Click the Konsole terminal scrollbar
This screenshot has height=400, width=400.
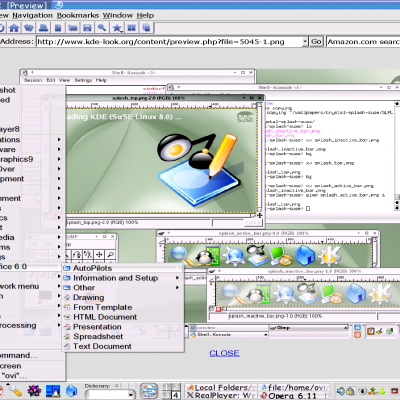click(397, 155)
